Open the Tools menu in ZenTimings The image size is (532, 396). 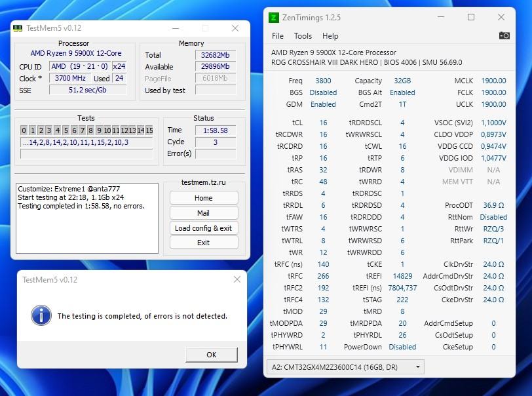[x=303, y=36]
